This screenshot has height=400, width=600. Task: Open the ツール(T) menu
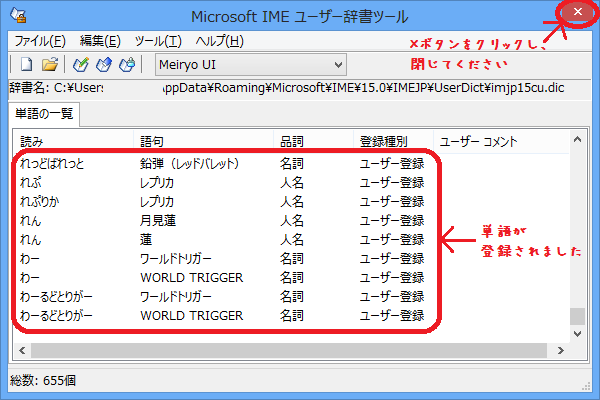[x=158, y=41]
